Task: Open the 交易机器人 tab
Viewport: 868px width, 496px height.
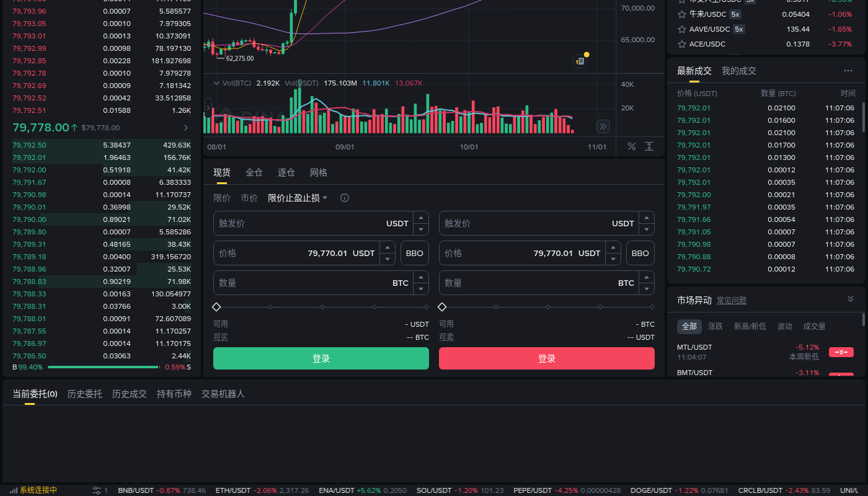Action: (x=223, y=394)
